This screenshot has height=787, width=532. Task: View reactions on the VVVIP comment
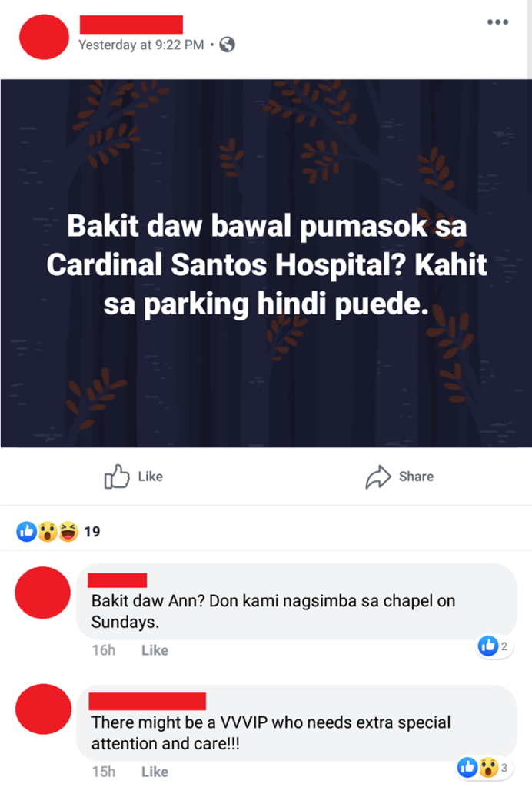(x=483, y=768)
